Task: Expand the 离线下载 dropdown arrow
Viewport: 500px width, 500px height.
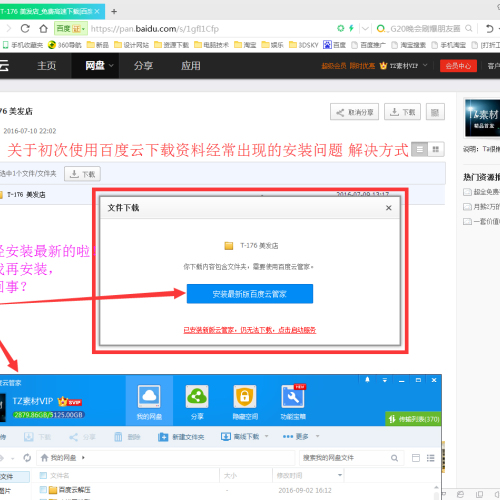Action: pos(266,436)
